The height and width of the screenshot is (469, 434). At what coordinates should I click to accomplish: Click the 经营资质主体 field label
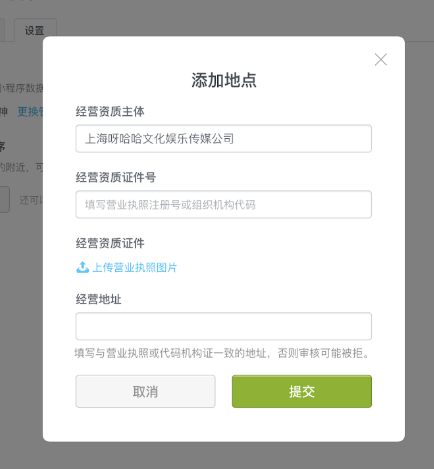(x=110, y=111)
